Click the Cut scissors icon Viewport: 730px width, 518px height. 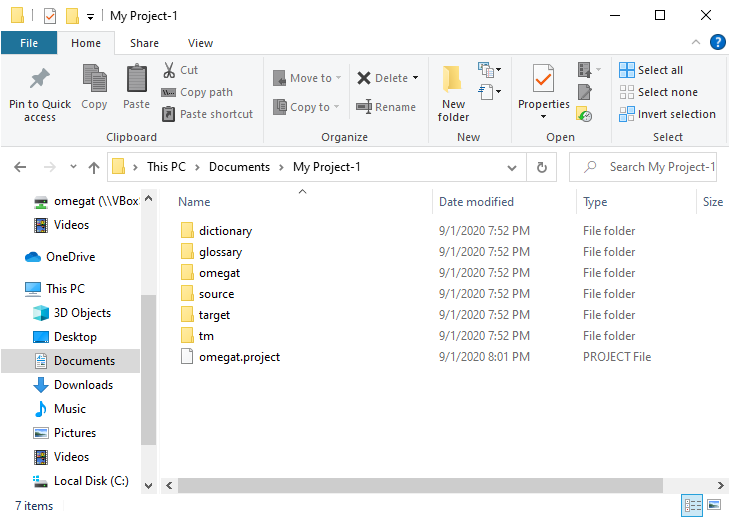coord(169,70)
